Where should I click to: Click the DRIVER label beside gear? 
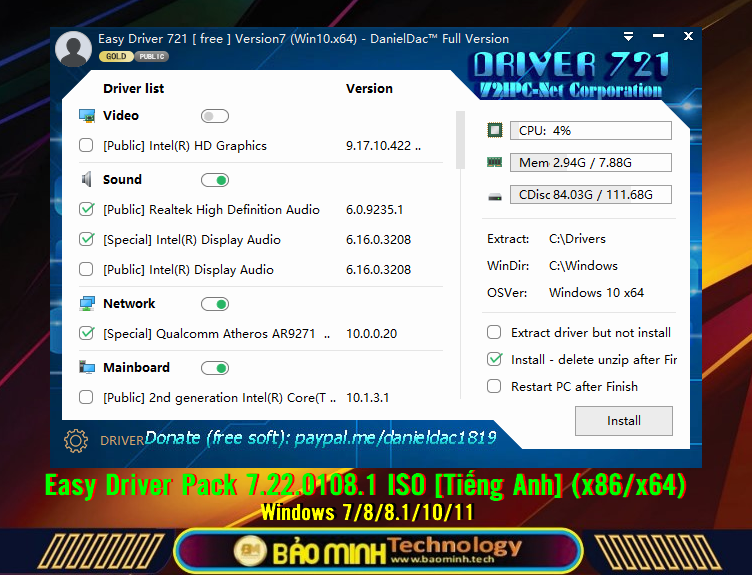[x=122, y=441]
